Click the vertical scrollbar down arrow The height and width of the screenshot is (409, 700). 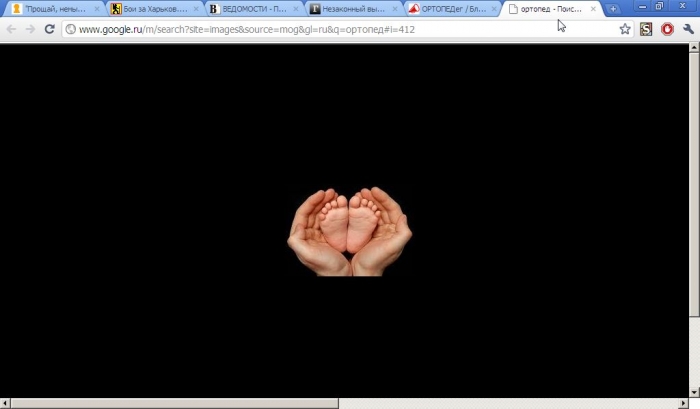694,391
